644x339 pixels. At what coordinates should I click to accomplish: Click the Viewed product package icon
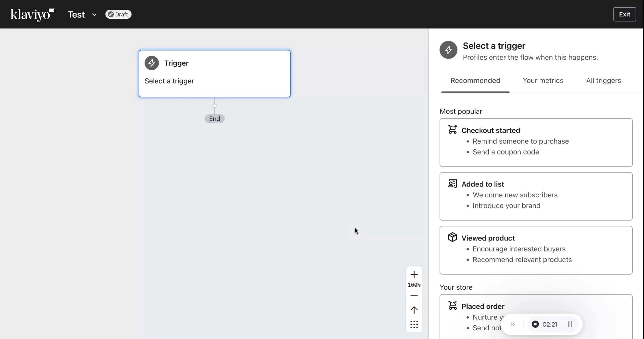(453, 238)
